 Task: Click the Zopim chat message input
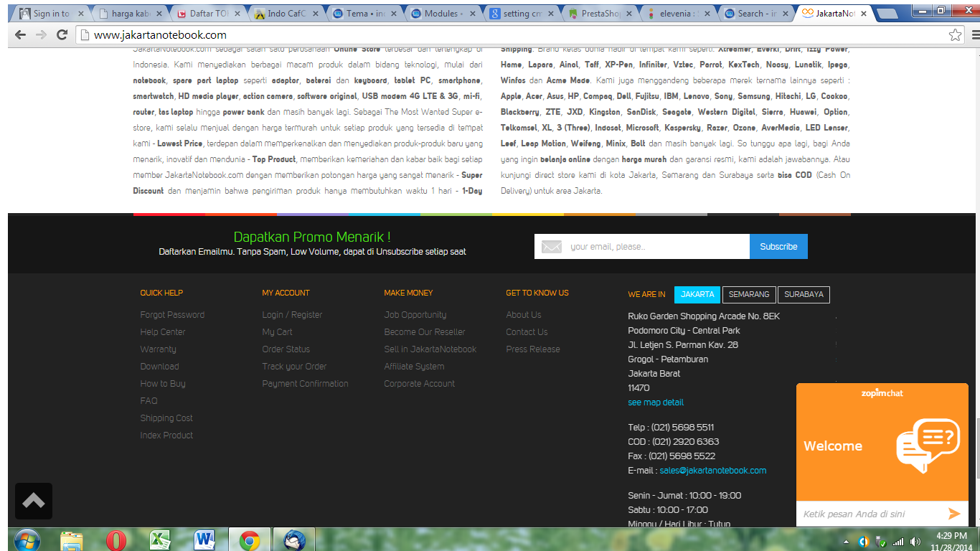pos(871,514)
